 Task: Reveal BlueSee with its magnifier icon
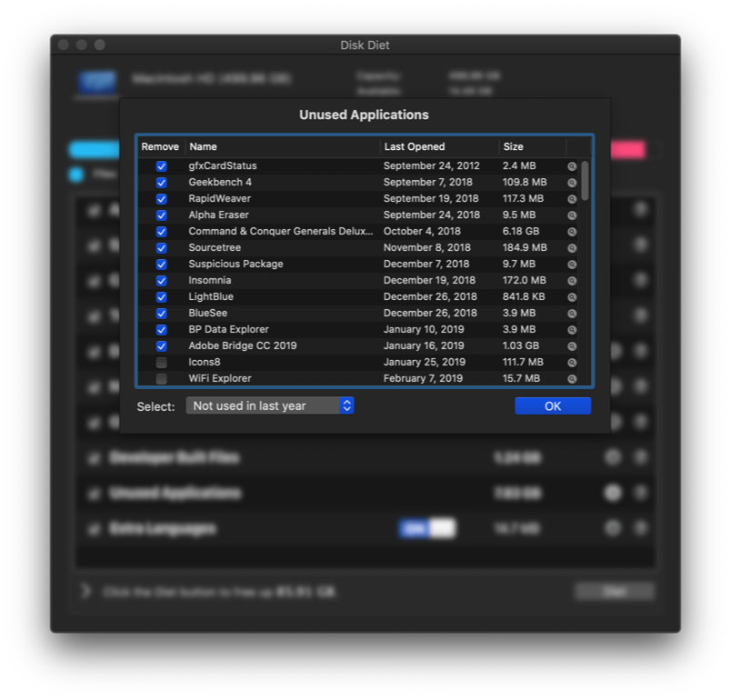click(x=572, y=314)
